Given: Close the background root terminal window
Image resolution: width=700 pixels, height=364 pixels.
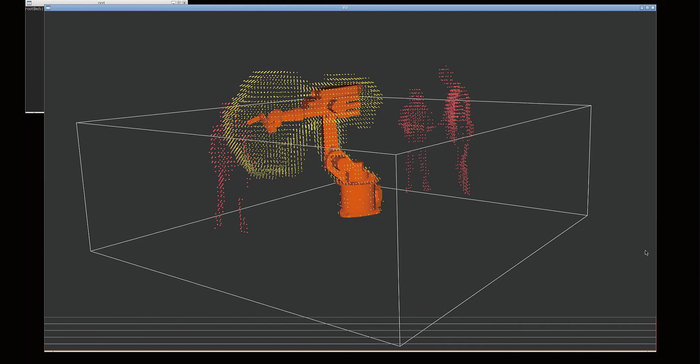Looking at the screenshot, I should (184, 2).
